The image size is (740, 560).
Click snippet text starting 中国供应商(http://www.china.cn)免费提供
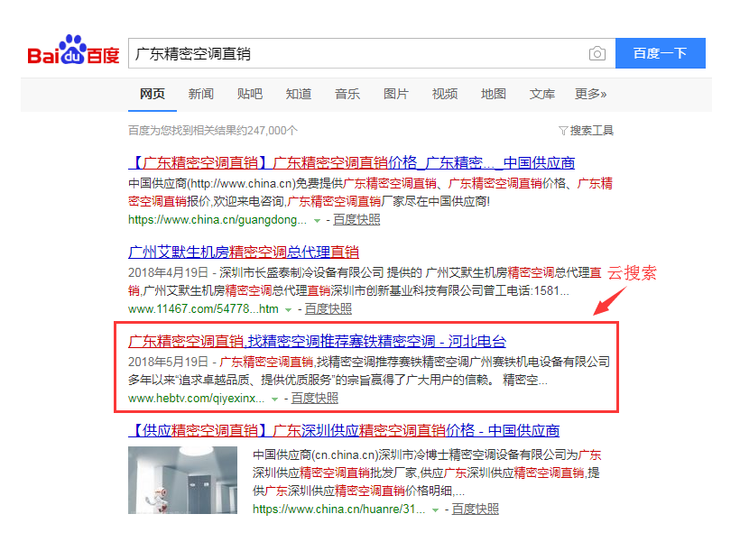click(x=371, y=192)
